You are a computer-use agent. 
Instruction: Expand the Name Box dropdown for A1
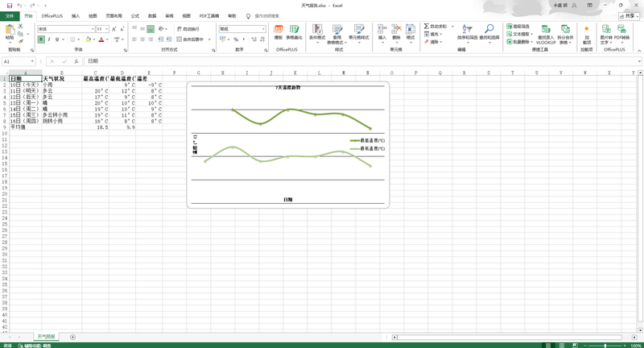[32, 61]
